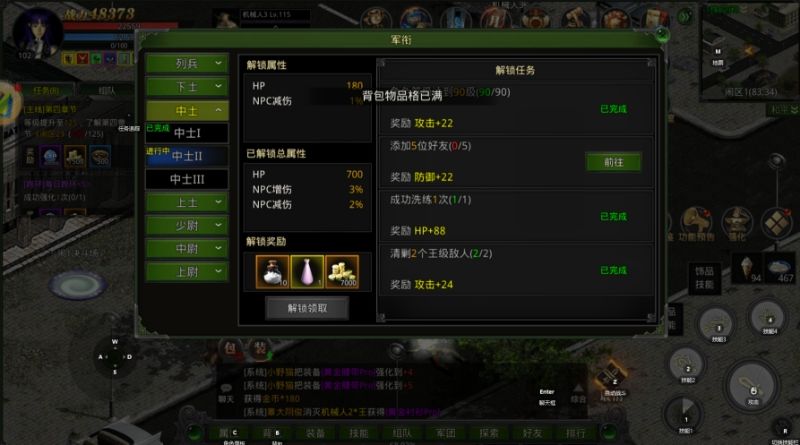The height and width of the screenshot is (445, 800).
Task: Expand the 少尉 rank category
Action: (187, 226)
